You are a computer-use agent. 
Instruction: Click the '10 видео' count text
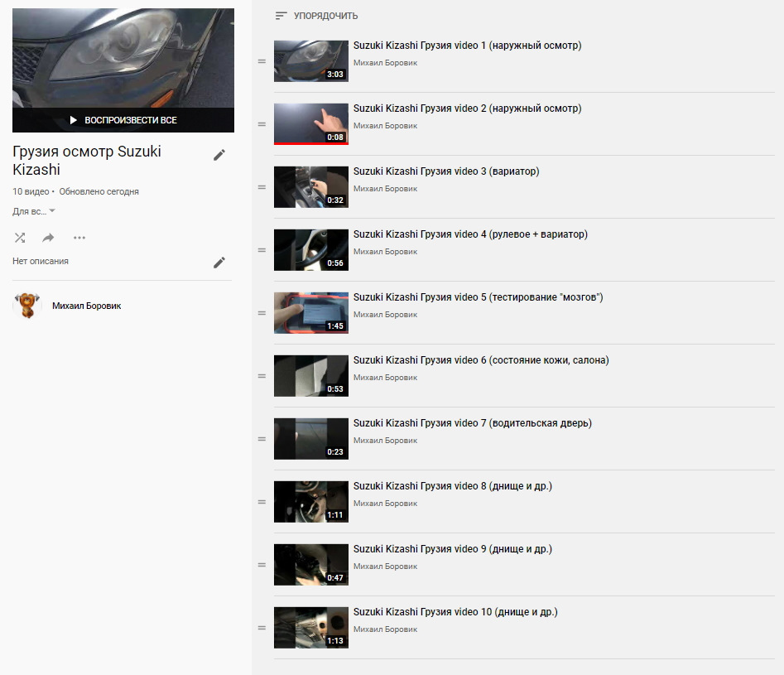click(31, 191)
